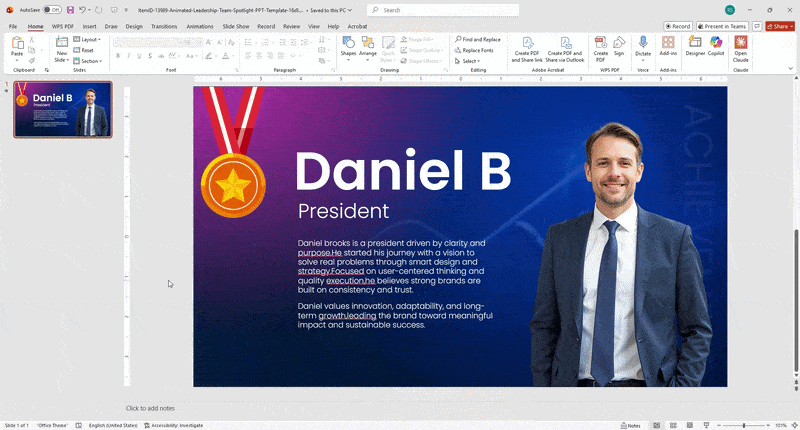Viewport: 800px width, 430px height.
Task: Toggle the AutoSave switch
Action: 52,10
